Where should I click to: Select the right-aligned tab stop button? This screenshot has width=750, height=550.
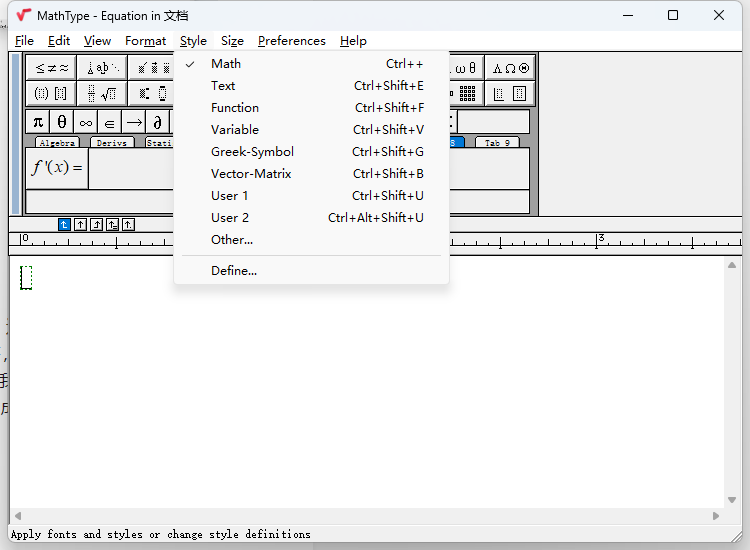96,224
